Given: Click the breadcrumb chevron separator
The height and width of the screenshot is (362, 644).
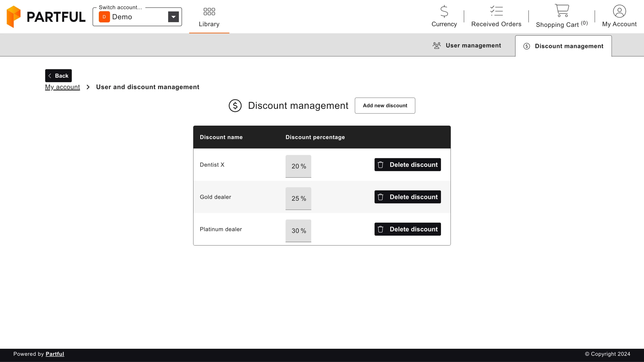Looking at the screenshot, I should (x=88, y=87).
